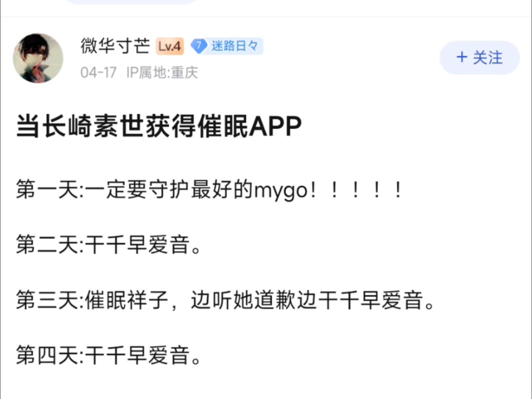Click the IP属地:重庆 location text
Image resolution: width=532 pixels, height=399 pixels.
pyautogui.click(x=162, y=73)
